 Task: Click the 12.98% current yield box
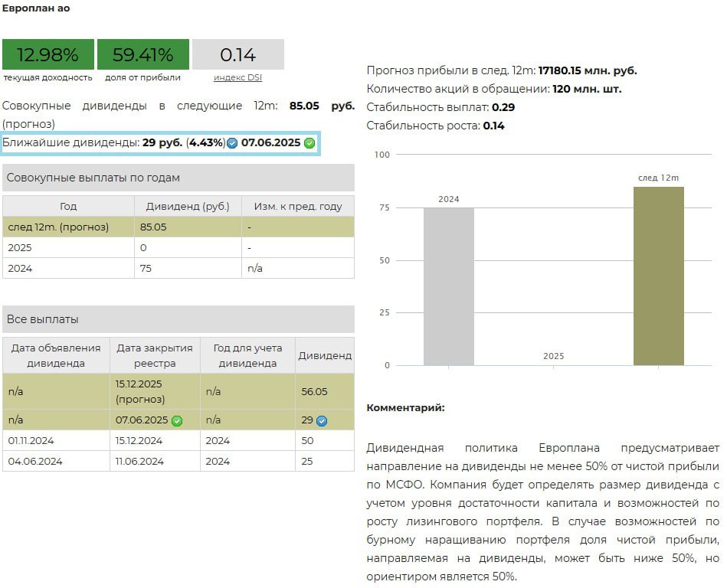(x=47, y=55)
